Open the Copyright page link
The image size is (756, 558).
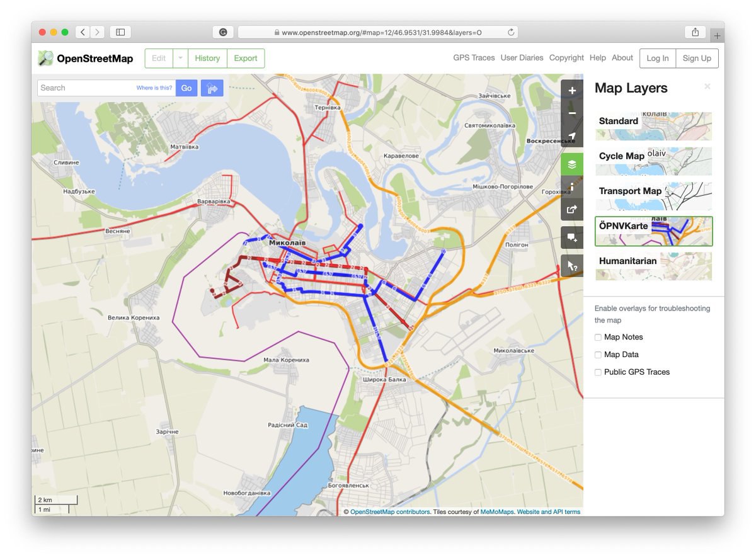(x=566, y=57)
